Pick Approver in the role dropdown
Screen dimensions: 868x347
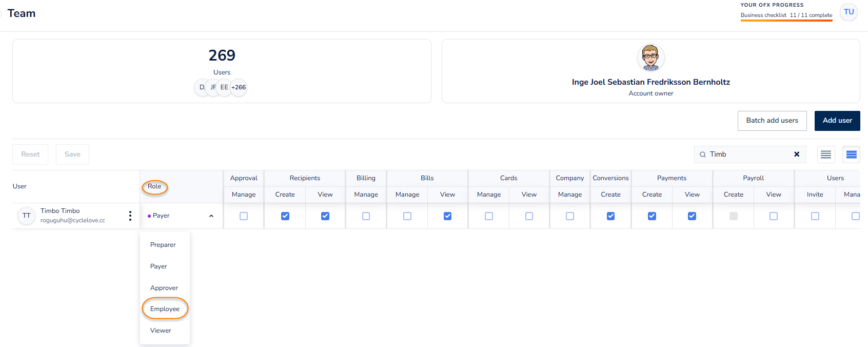point(164,288)
